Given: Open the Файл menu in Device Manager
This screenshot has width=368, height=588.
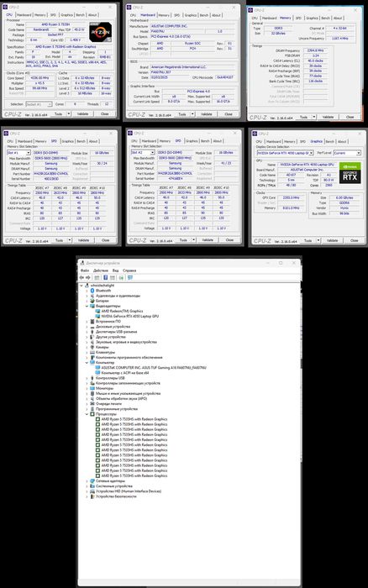Looking at the screenshot, I should tap(85, 270).
